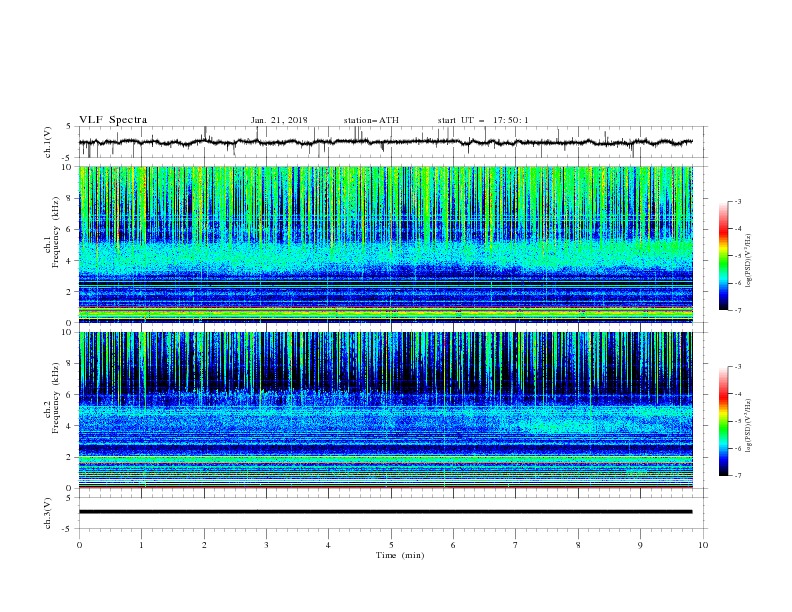Click inside the ch.1 spectrogram panel
The image size is (792, 612).
click(x=386, y=244)
